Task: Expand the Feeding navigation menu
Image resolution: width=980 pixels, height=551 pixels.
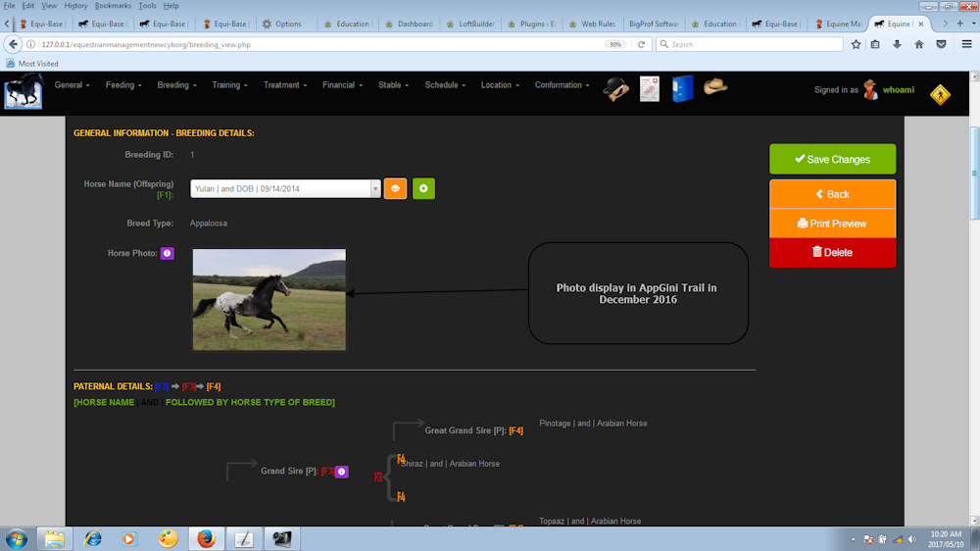Action: tap(123, 85)
